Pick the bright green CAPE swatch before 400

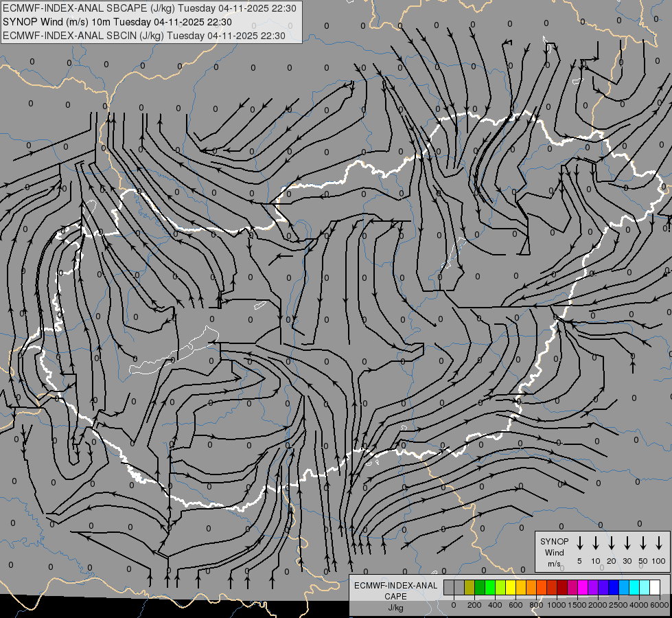pos(490,588)
